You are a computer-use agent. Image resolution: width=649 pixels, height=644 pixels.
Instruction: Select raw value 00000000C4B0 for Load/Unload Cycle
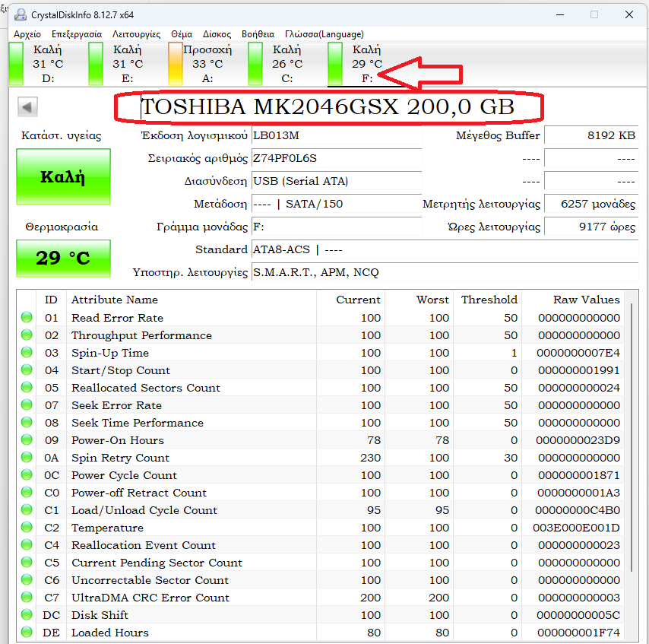[578, 510]
